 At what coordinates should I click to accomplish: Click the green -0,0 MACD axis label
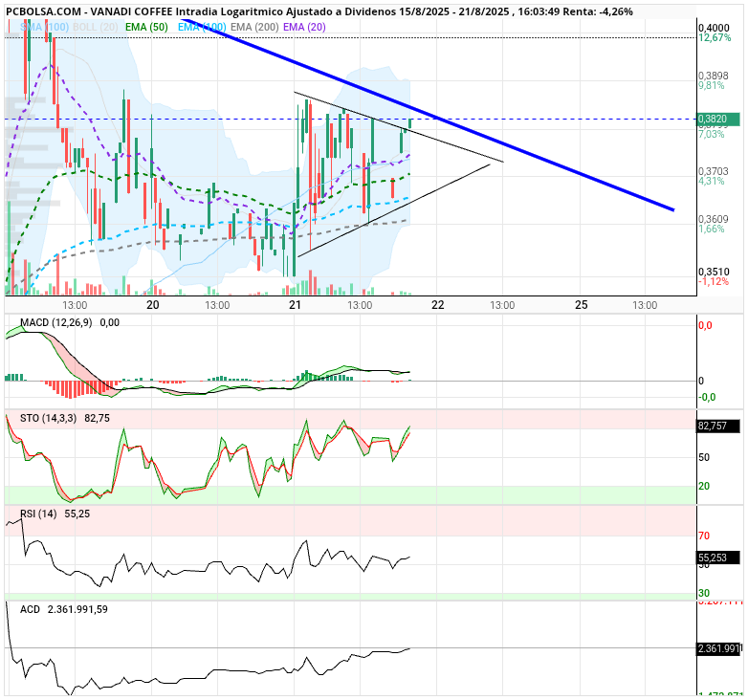707,397
